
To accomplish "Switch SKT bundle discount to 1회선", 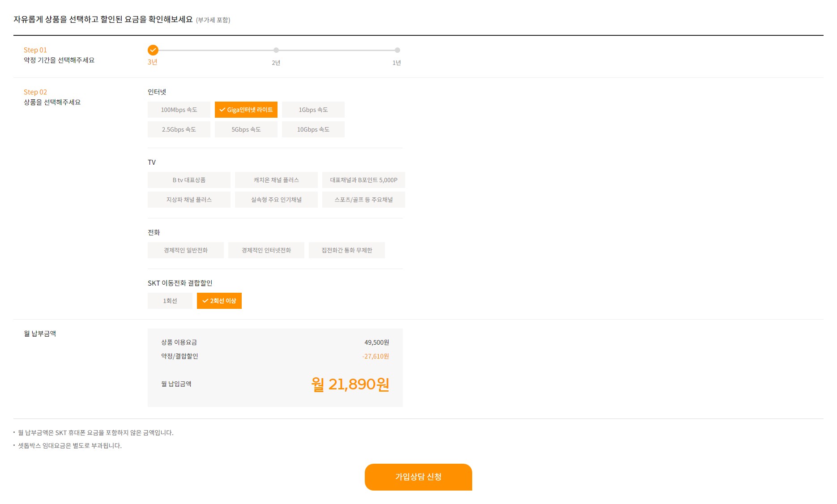I will [x=170, y=301].
